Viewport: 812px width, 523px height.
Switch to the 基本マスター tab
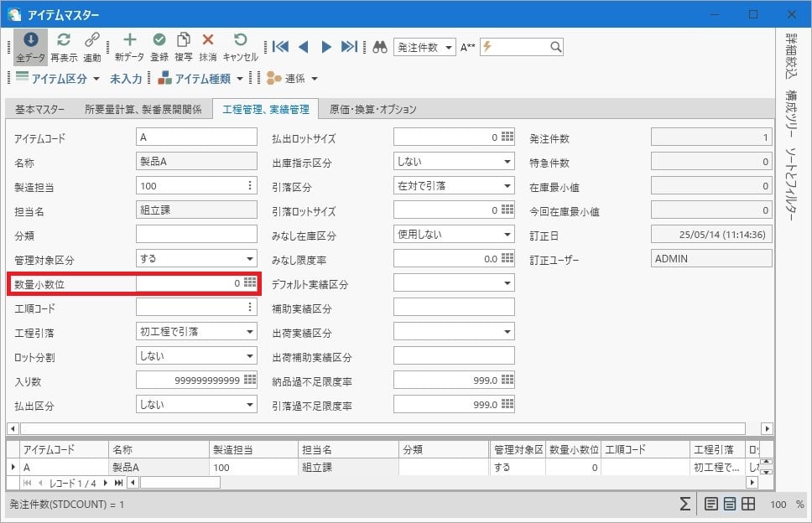[x=39, y=109]
